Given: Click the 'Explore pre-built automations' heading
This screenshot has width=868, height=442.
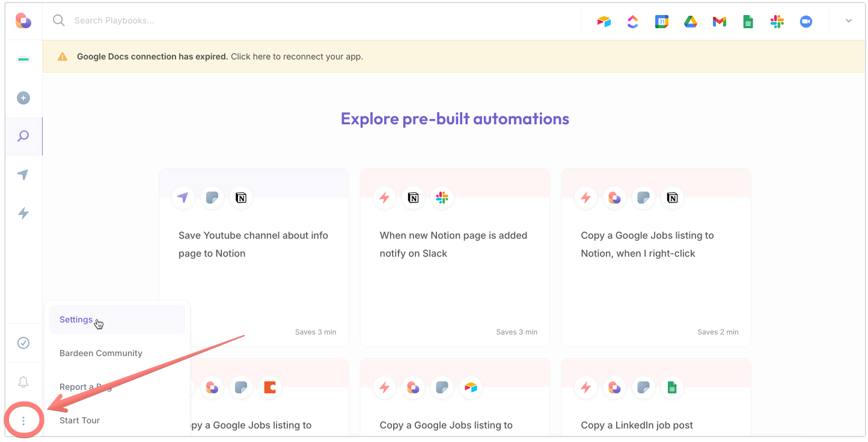Looking at the screenshot, I should click(455, 119).
